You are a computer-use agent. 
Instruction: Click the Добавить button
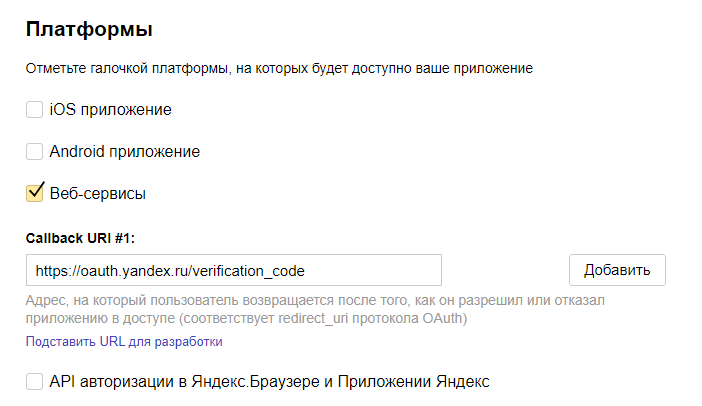click(617, 270)
